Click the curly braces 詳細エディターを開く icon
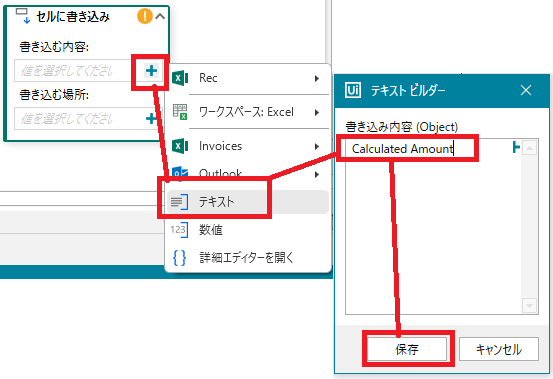 [179, 258]
